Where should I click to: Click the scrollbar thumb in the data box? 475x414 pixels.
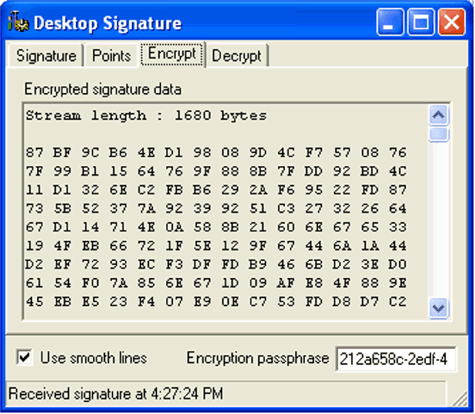pyautogui.click(x=438, y=134)
